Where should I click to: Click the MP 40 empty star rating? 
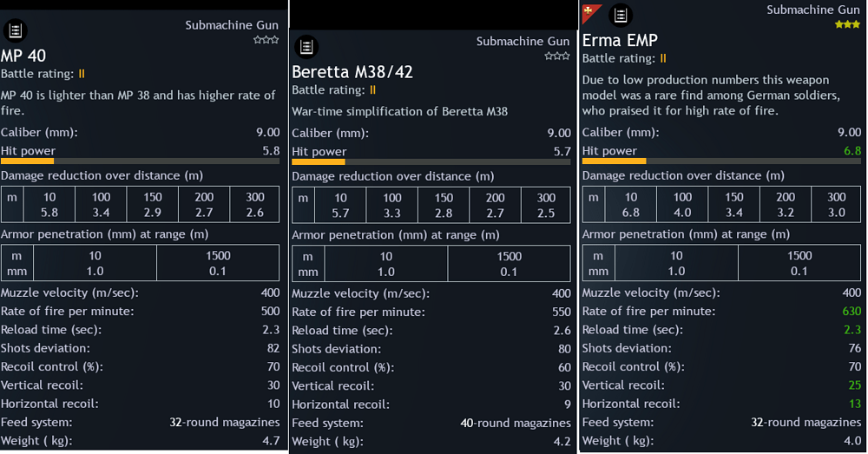click(x=266, y=40)
